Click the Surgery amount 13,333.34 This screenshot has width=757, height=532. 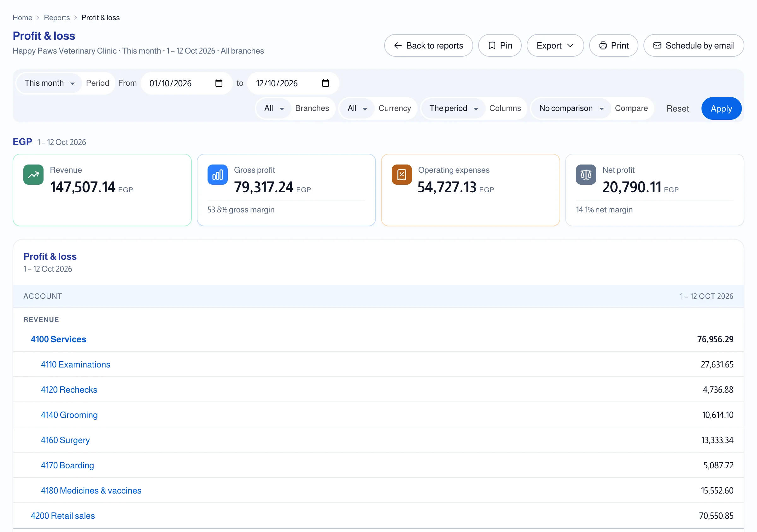(x=717, y=440)
